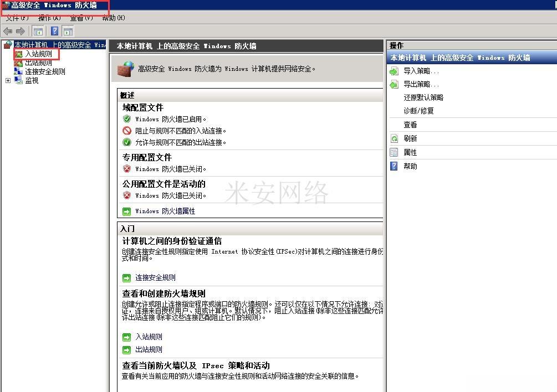Click 帮助 in the actions pane
Image resolution: width=557 pixels, height=392 pixels.
(410, 166)
